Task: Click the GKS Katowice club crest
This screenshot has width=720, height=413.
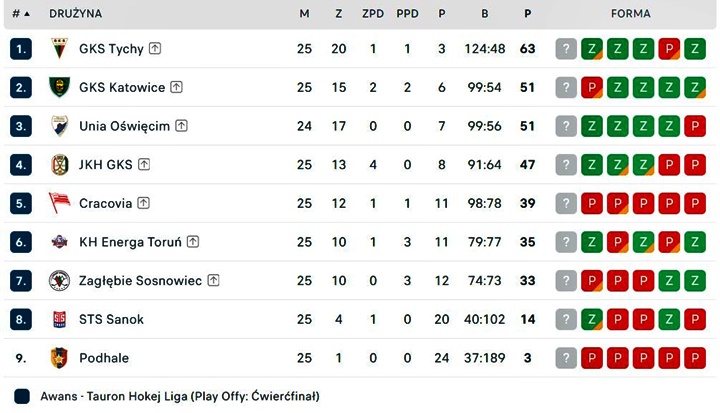Action: (59, 88)
